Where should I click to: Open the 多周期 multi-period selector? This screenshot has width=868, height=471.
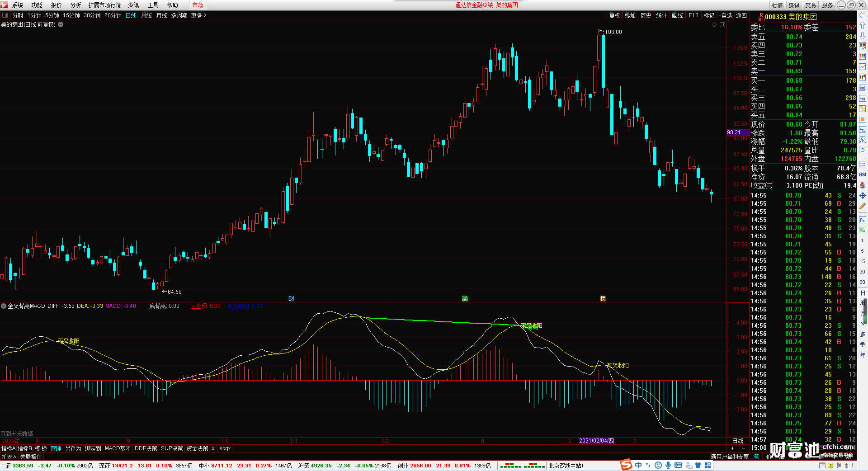click(179, 15)
